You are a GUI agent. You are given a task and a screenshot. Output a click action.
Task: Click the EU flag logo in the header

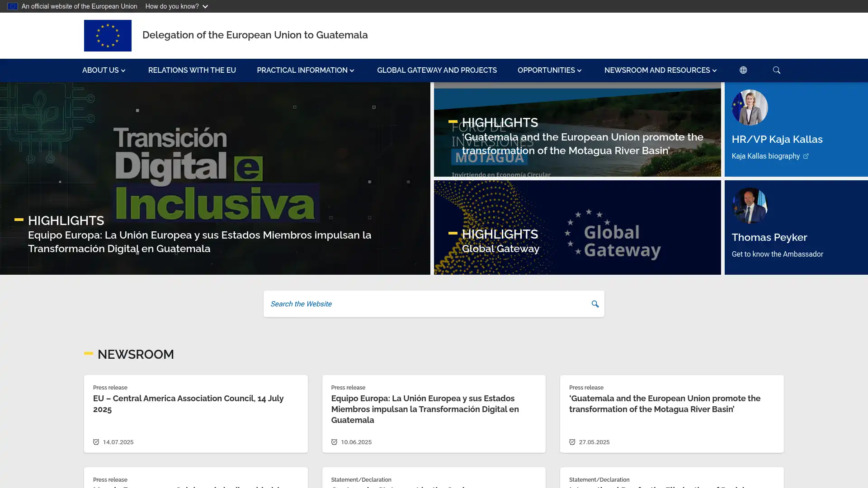pos(108,35)
